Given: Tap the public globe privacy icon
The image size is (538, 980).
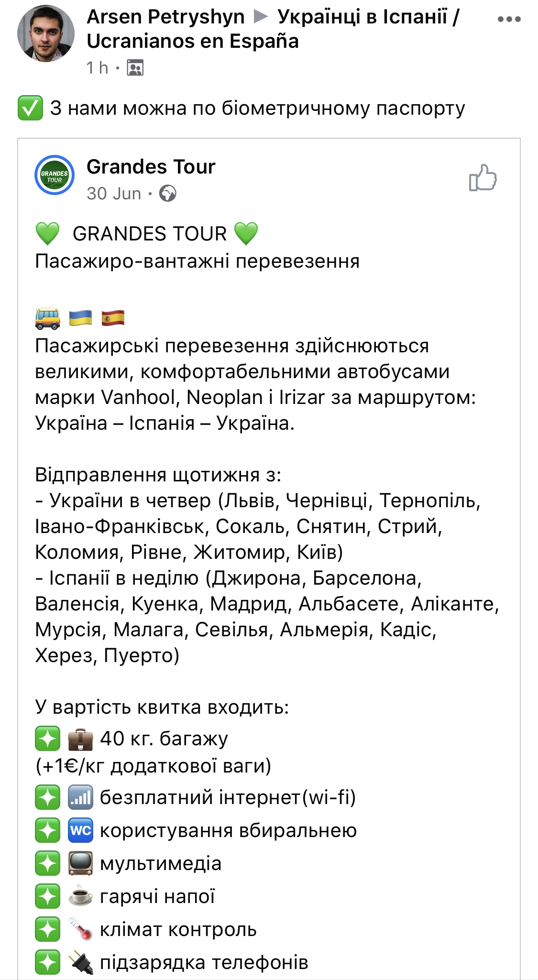Looking at the screenshot, I should 168,194.
